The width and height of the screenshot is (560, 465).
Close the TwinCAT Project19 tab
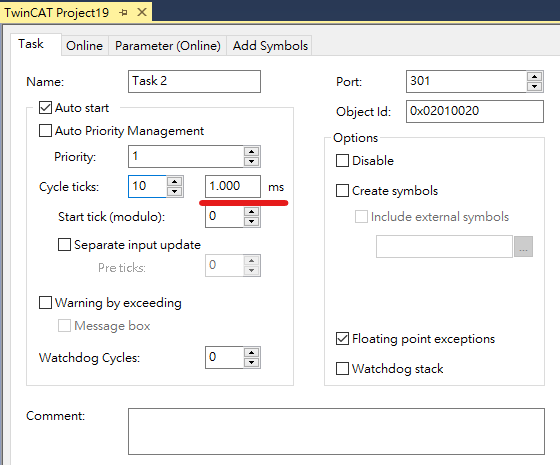tap(142, 12)
